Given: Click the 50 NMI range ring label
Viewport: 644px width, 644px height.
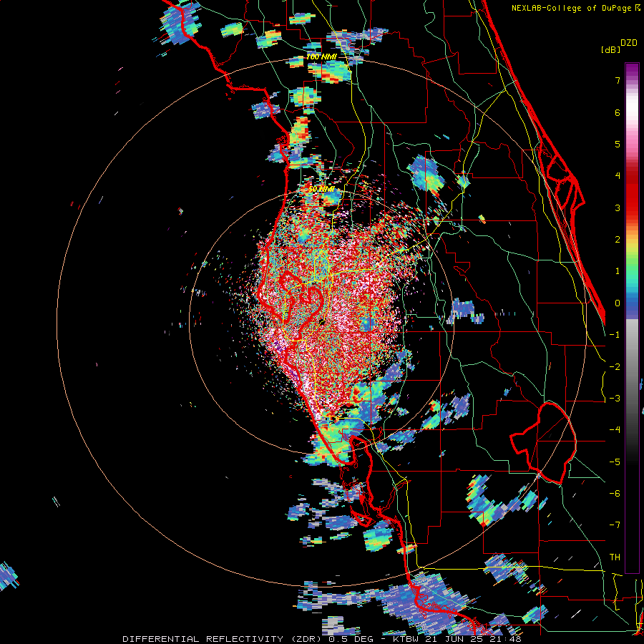Looking at the screenshot, I should coord(321,190).
